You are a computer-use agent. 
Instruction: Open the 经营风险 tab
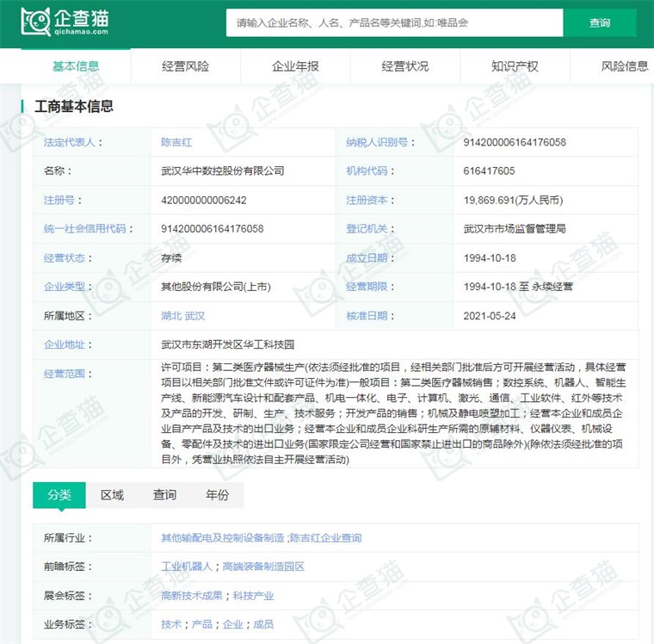[185, 66]
